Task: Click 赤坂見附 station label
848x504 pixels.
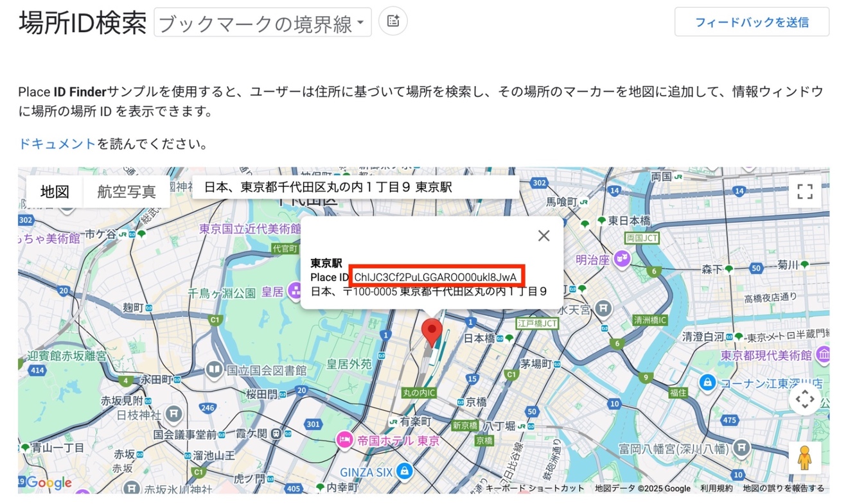Action: [x=121, y=401]
